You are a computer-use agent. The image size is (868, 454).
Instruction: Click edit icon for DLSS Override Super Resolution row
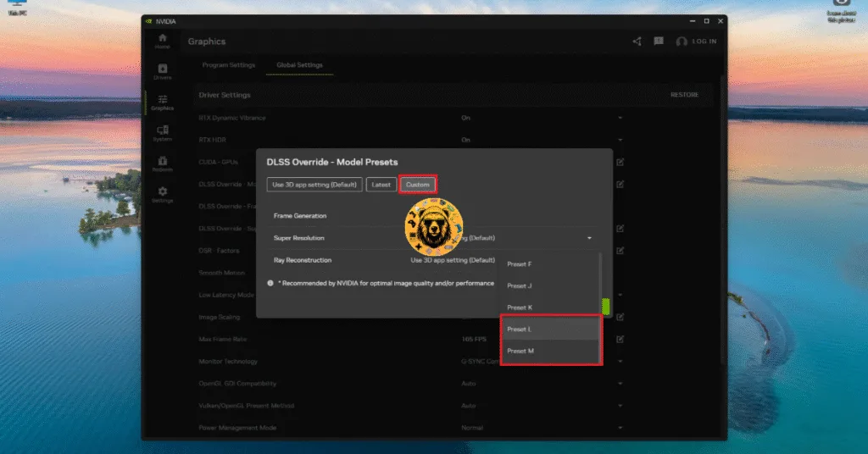pos(620,229)
